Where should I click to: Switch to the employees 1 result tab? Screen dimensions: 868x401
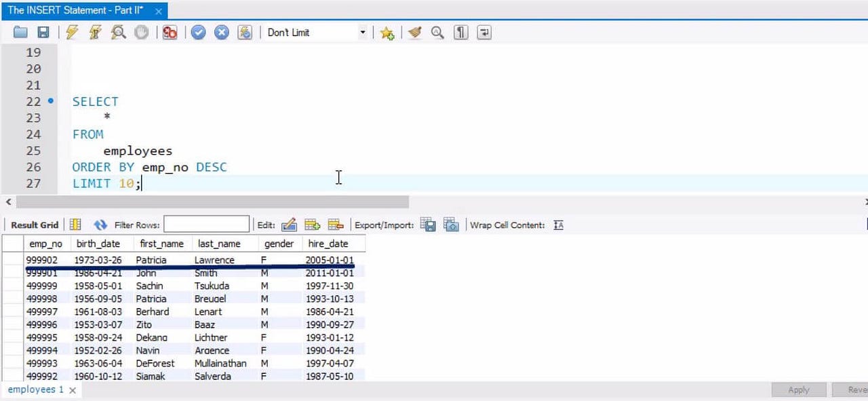point(34,389)
